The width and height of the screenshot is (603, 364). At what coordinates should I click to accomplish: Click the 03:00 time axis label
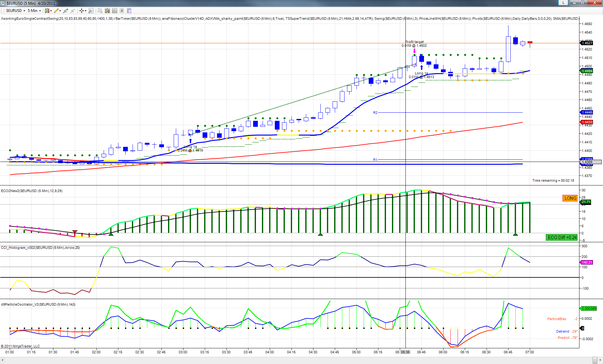pos(183,352)
